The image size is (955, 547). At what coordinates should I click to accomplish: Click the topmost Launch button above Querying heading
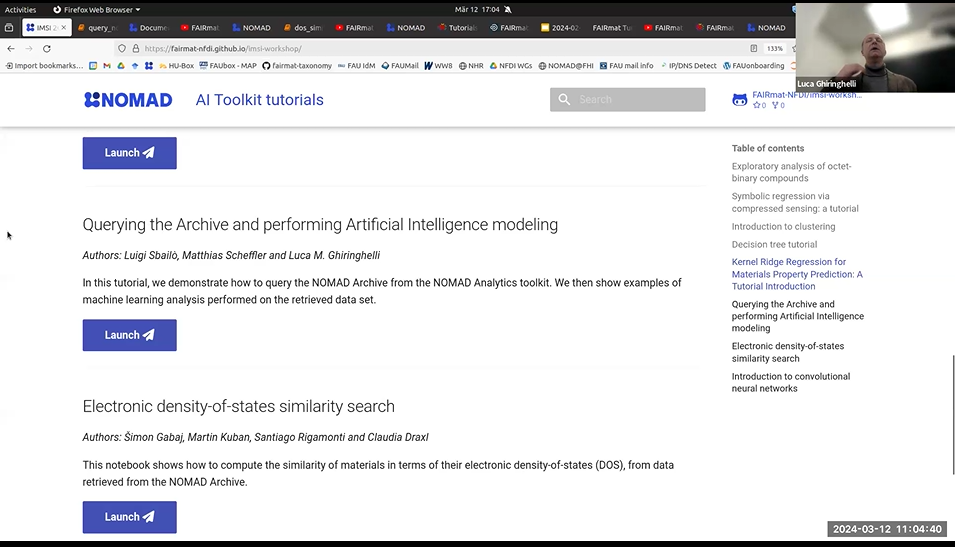[x=130, y=153]
